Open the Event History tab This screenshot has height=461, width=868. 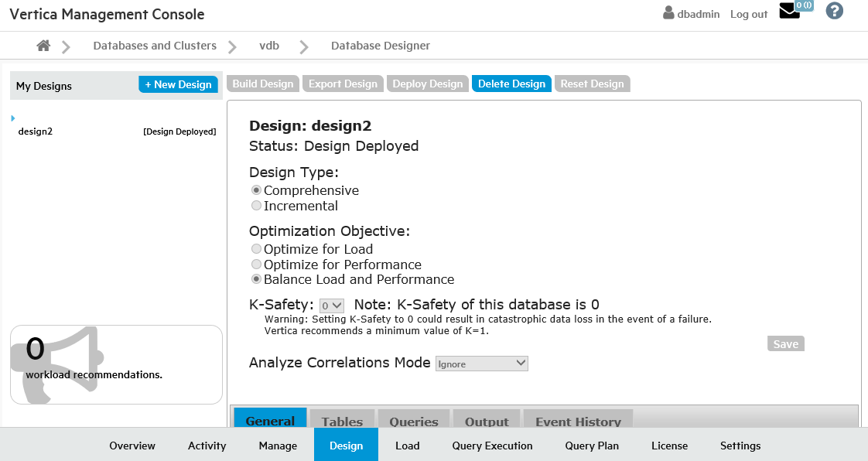(578, 421)
